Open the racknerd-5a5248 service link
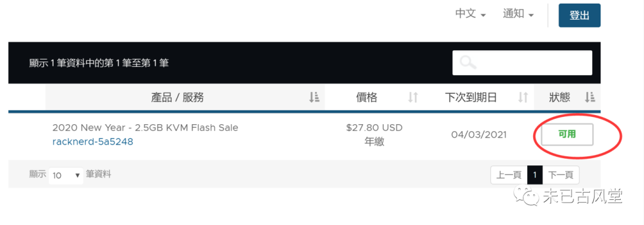 (93, 142)
